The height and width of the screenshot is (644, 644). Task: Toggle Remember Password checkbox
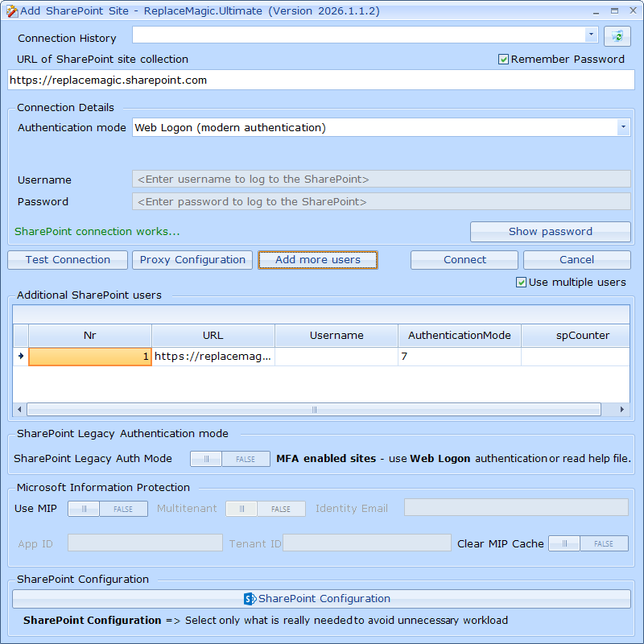point(503,60)
